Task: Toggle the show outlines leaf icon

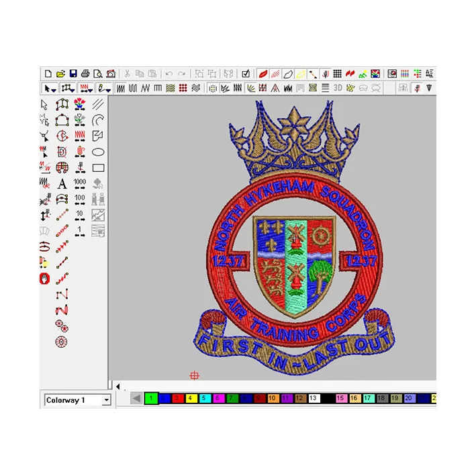Action: coord(288,74)
